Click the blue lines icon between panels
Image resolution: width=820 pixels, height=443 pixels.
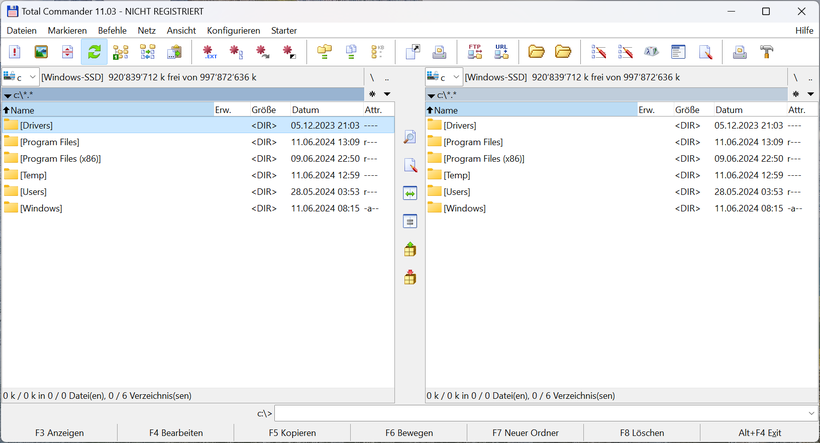(410, 222)
